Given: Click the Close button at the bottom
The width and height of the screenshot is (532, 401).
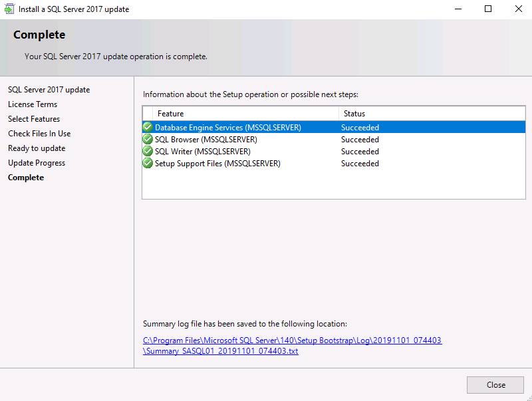Looking at the screenshot, I should (x=495, y=385).
